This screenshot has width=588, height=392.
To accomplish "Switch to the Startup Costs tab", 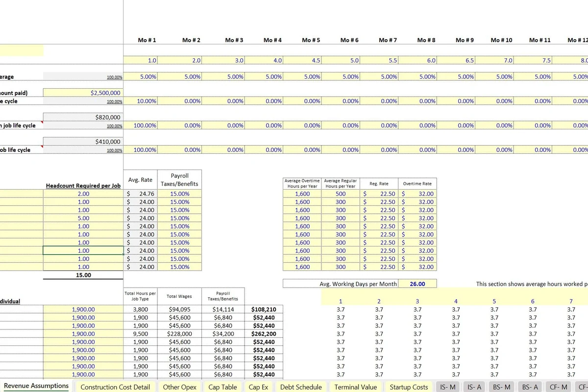I will (x=409, y=387).
